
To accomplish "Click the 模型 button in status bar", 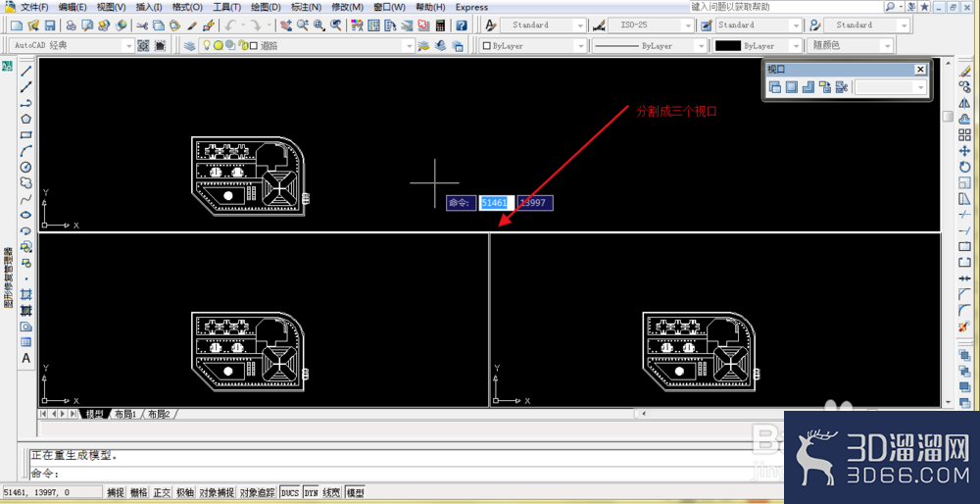I will click(x=355, y=493).
